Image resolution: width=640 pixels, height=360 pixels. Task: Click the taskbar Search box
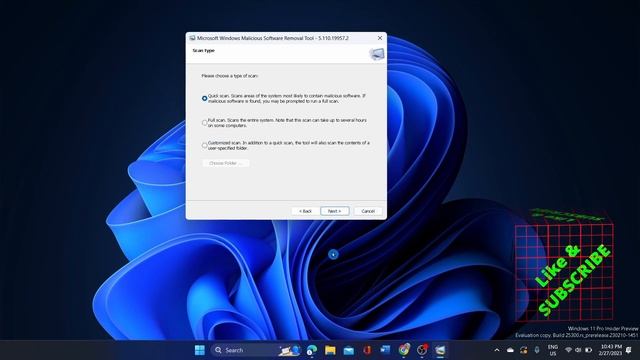256,350
